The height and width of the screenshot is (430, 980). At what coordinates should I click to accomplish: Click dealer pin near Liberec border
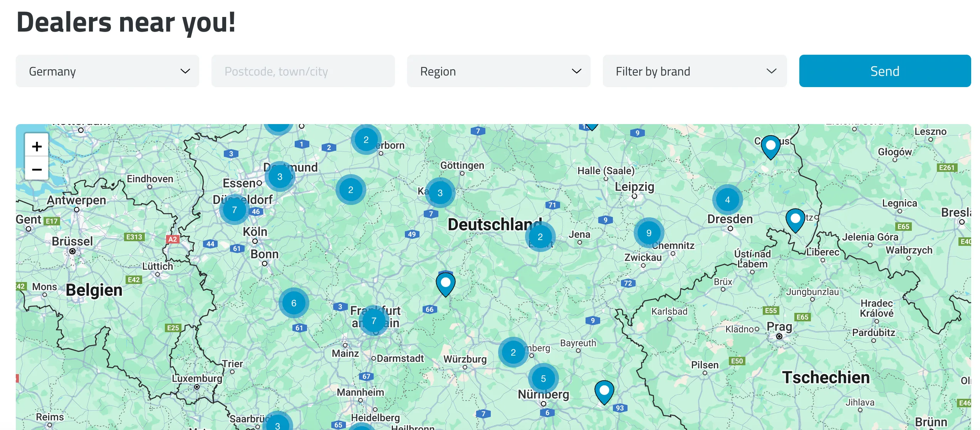click(795, 220)
